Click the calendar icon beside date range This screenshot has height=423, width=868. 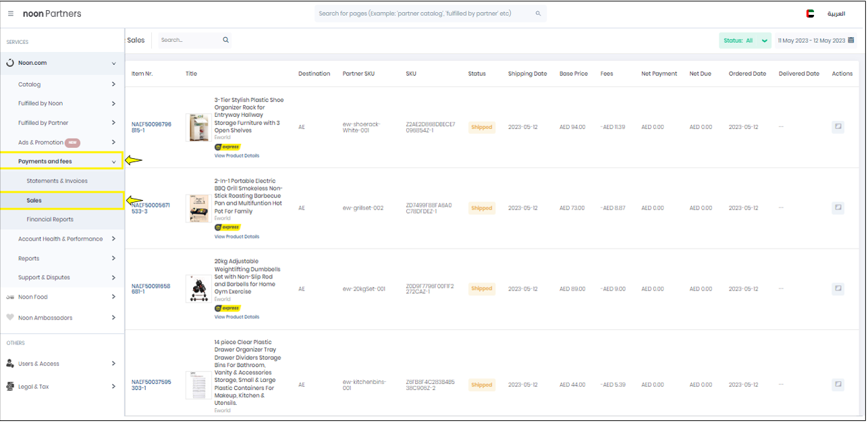(x=851, y=41)
